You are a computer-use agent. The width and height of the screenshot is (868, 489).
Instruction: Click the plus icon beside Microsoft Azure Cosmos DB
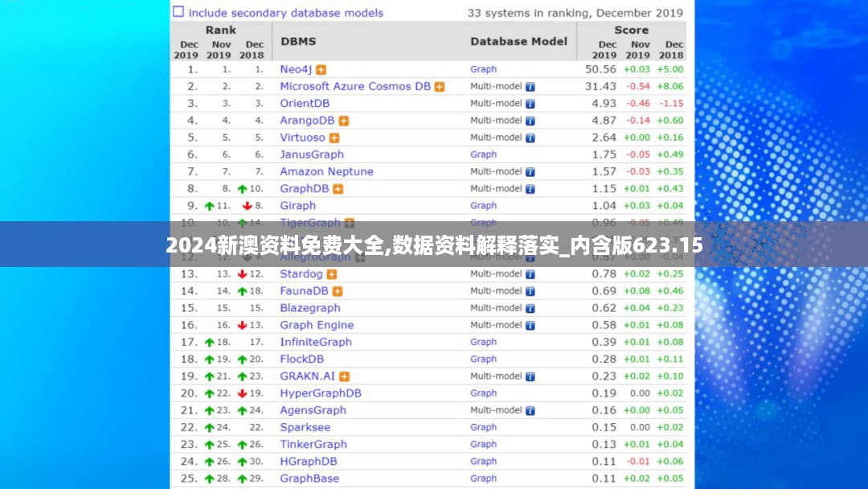[440, 87]
